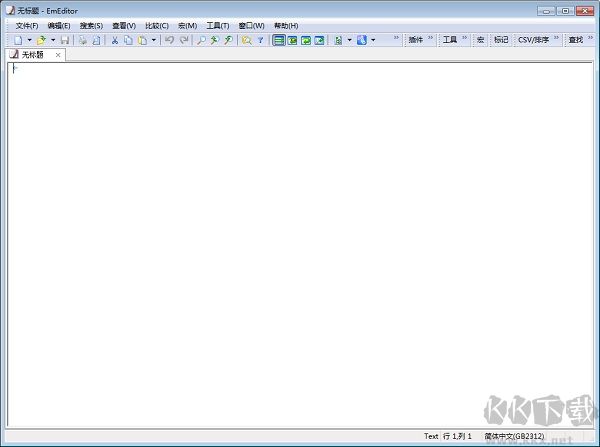600x447 pixels.
Task: Click the CSV/排序 toolbar label
Action: pos(533,40)
